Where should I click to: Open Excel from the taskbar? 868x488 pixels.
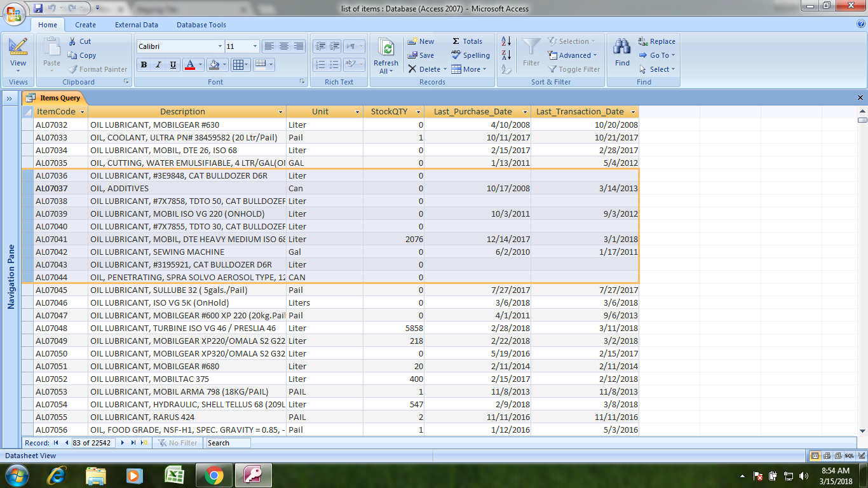[x=174, y=475]
